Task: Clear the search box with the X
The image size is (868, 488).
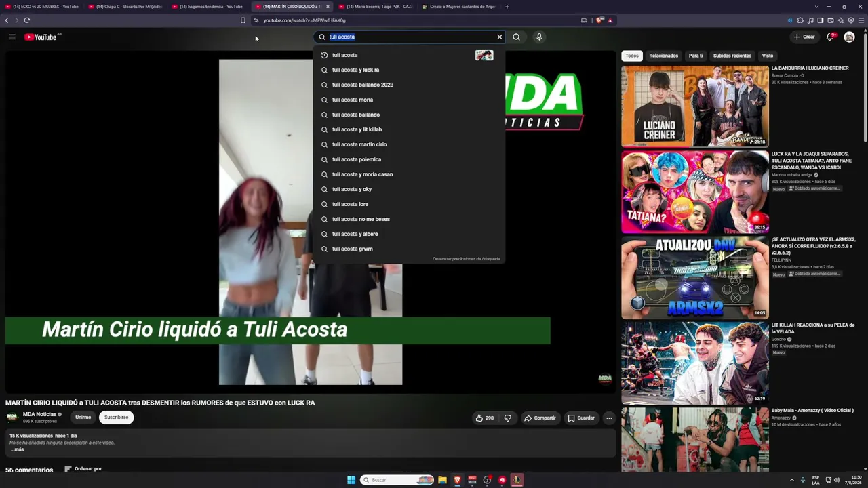Action: [x=500, y=37]
